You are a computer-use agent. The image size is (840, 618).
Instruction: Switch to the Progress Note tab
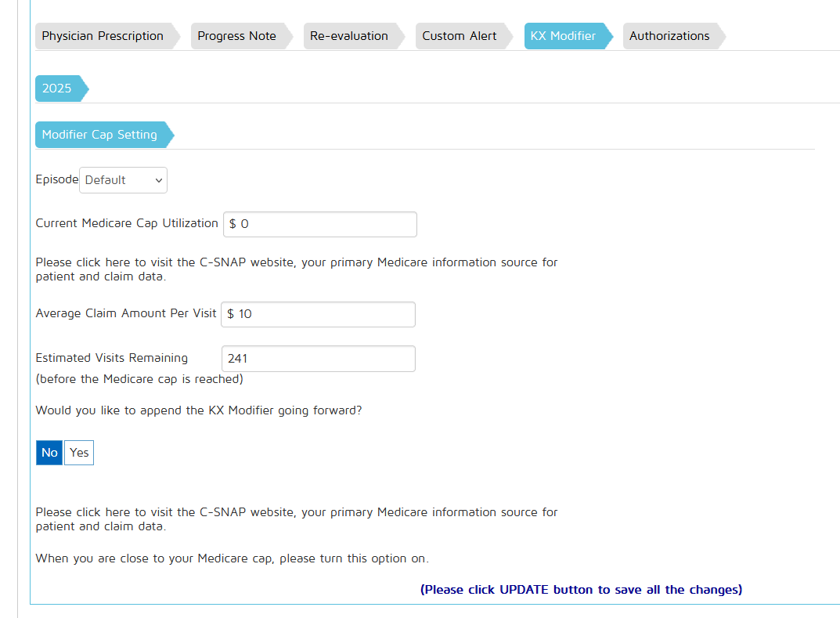[x=236, y=36]
